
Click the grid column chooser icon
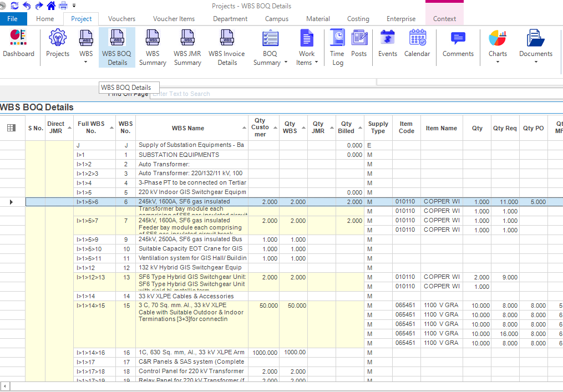tap(12, 128)
